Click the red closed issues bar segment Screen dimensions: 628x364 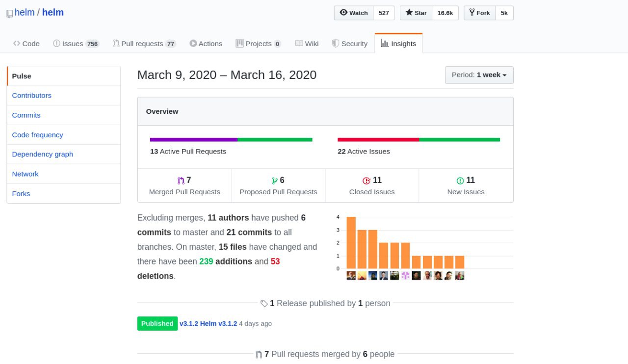(x=378, y=140)
